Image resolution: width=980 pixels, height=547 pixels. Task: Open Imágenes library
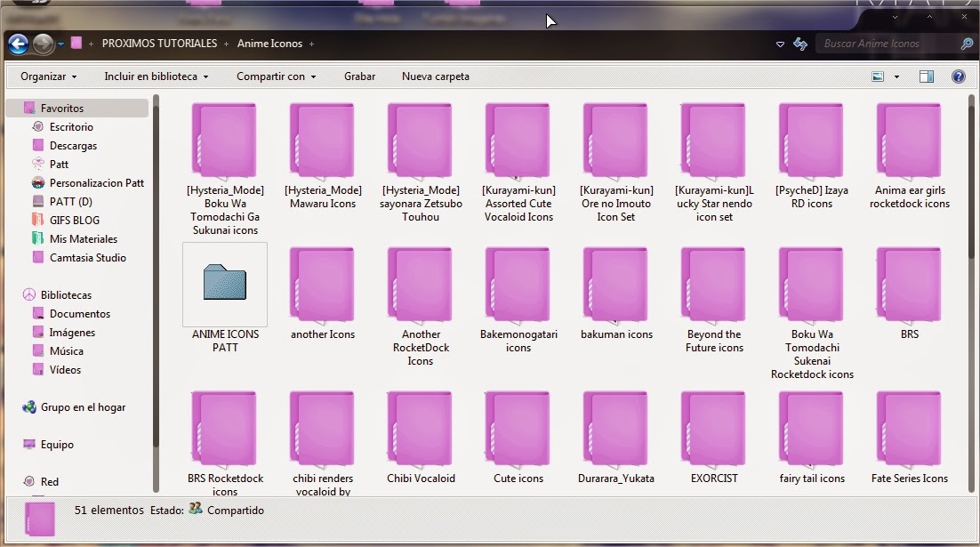tap(72, 333)
